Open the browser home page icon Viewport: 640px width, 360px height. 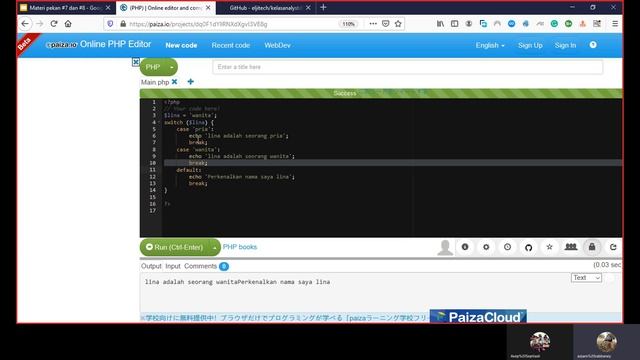68,24
